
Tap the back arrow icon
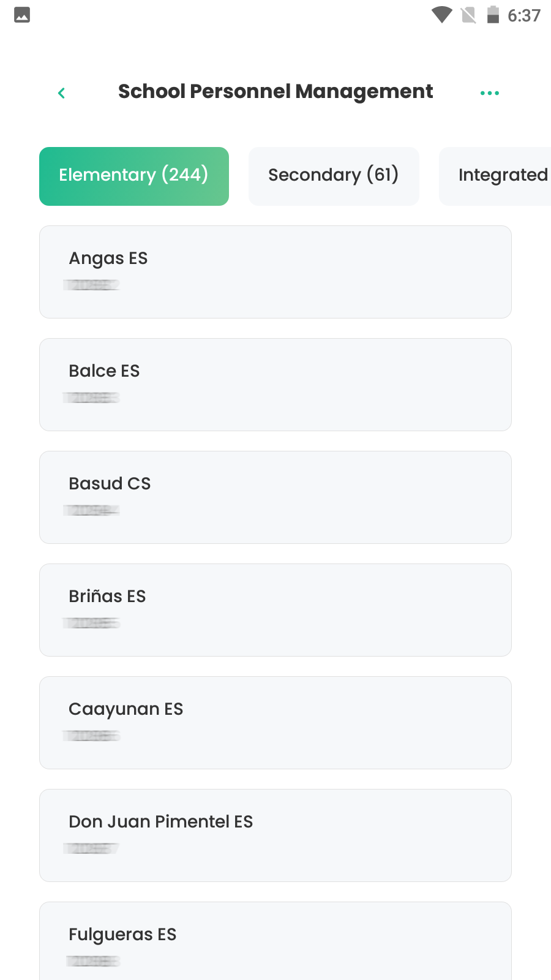coord(61,93)
